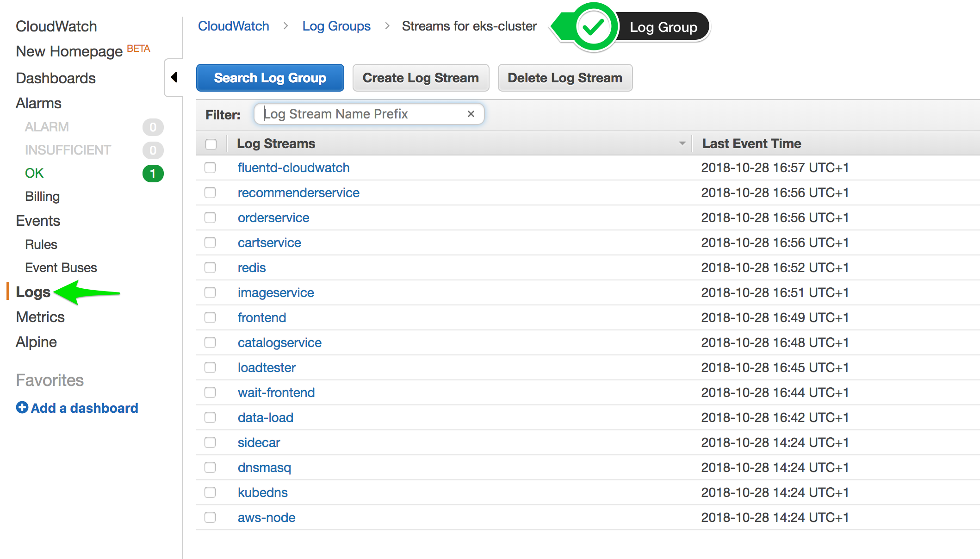The image size is (980, 559).
Task: Check the loadtester stream checkbox
Action: (210, 367)
